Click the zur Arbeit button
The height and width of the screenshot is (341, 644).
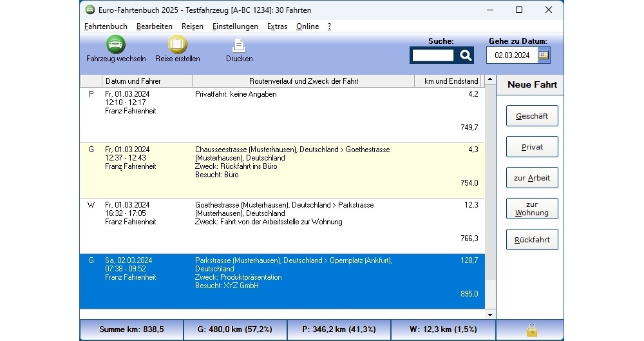(x=532, y=178)
